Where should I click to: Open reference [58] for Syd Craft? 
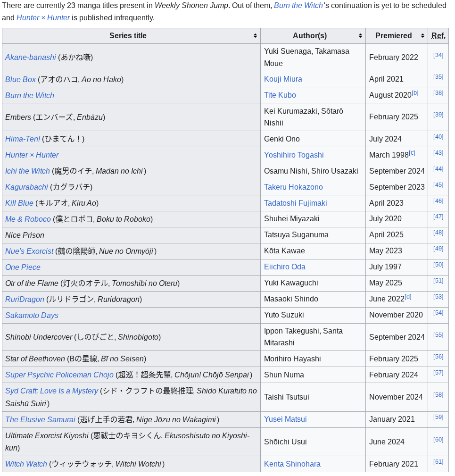click(x=438, y=395)
